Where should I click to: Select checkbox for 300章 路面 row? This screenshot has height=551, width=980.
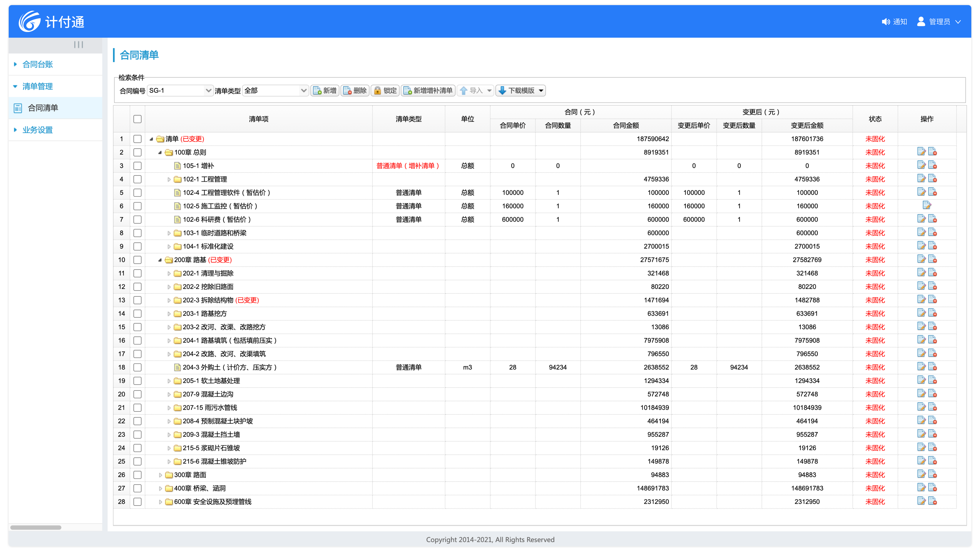point(137,475)
